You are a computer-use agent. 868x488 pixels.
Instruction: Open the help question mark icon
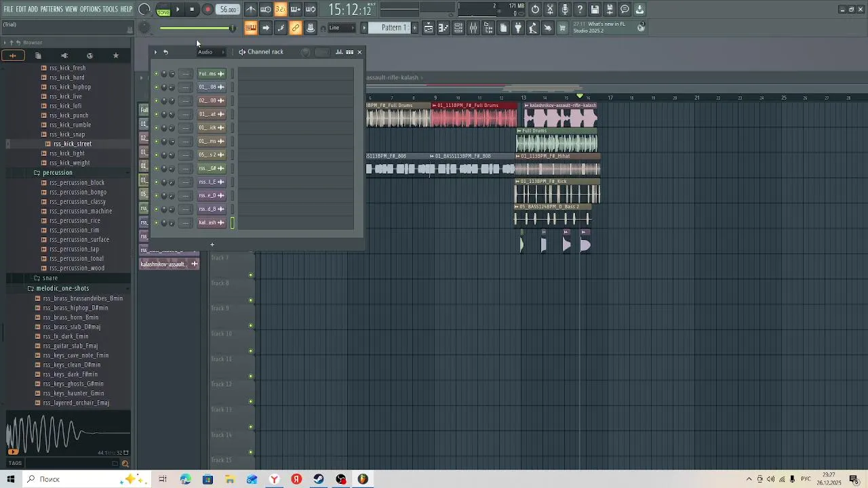coord(580,9)
